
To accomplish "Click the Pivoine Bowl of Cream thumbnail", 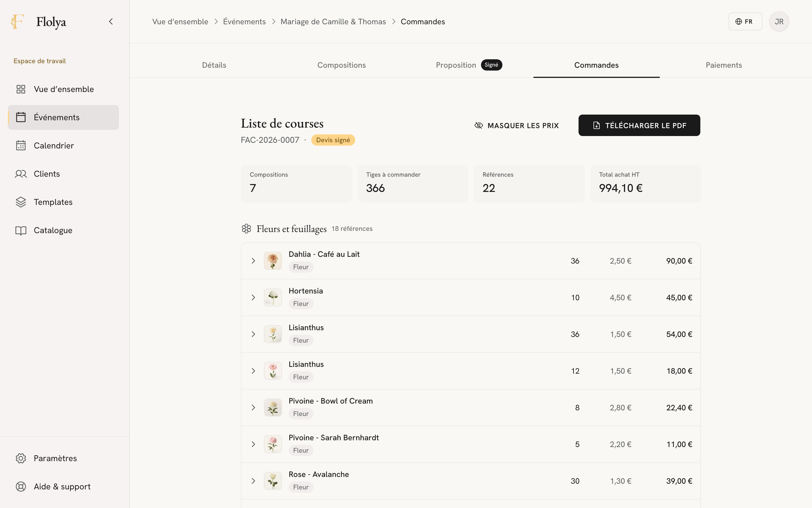I will click(273, 408).
